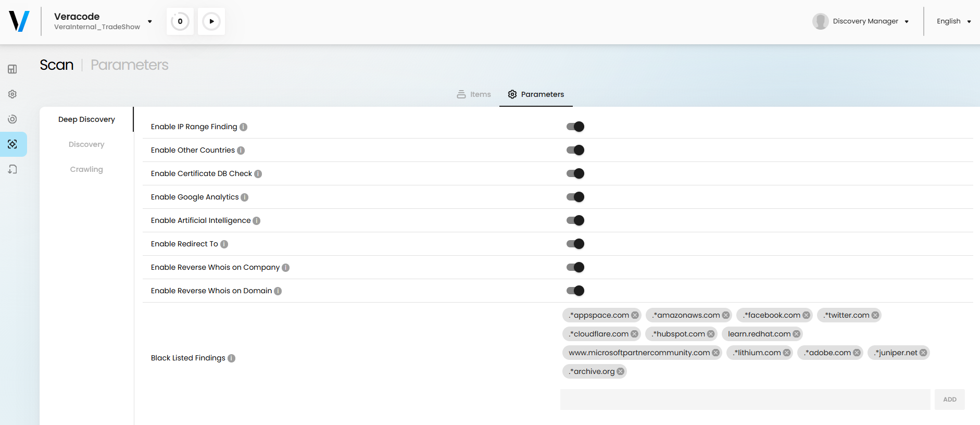
Task: Show info for Reverse Whois on Company
Action: (x=285, y=268)
